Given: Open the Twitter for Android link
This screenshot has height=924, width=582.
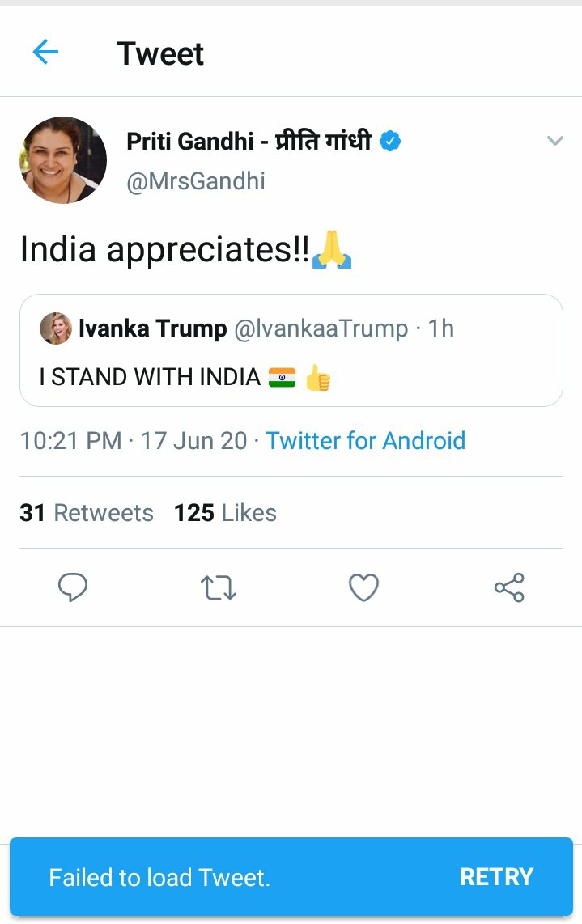Looking at the screenshot, I should 366,441.
